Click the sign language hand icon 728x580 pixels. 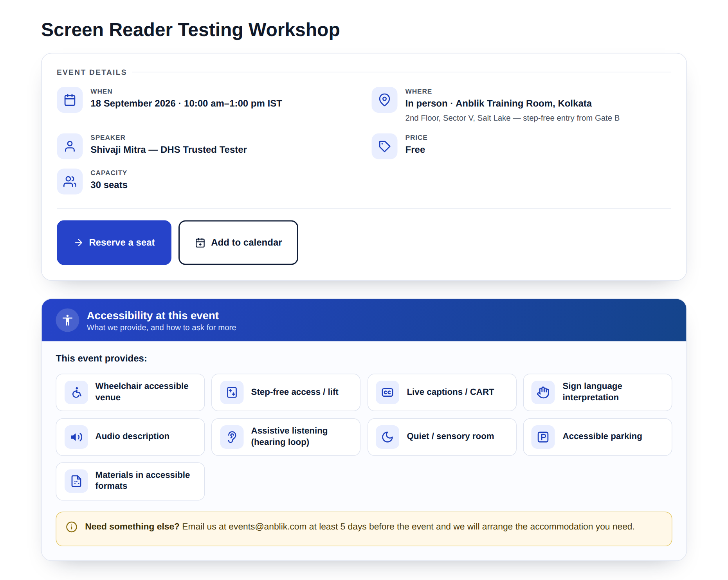click(x=543, y=392)
